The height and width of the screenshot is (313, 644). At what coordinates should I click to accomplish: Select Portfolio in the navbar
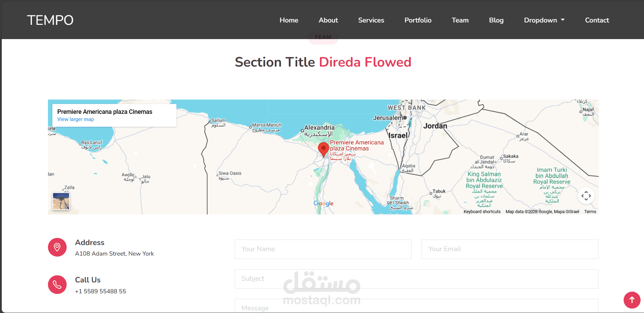(x=418, y=20)
